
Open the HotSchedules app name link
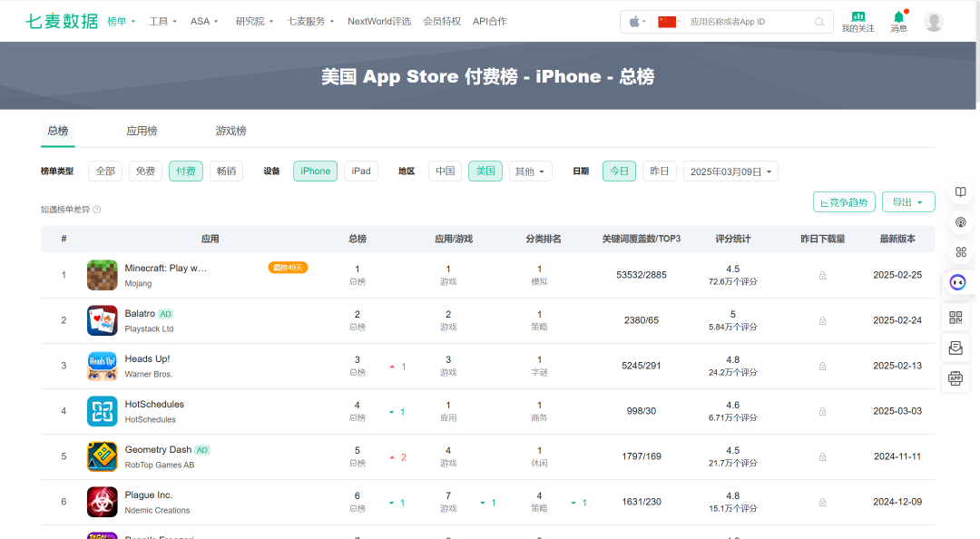click(x=154, y=404)
